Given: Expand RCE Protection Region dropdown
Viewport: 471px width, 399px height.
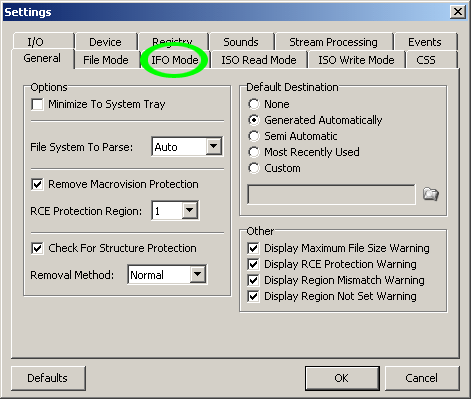Looking at the screenshot, I should coord(190,210).
